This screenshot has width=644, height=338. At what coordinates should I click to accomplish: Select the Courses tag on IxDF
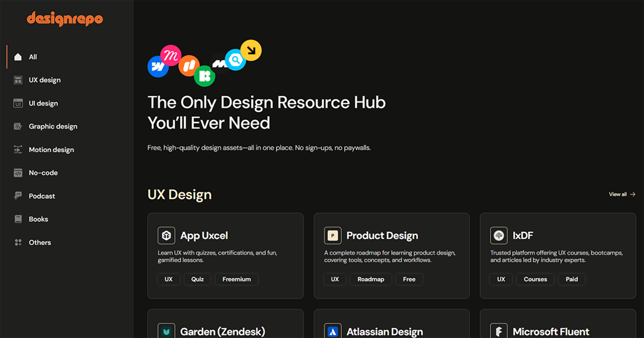(x=535, y=279)
